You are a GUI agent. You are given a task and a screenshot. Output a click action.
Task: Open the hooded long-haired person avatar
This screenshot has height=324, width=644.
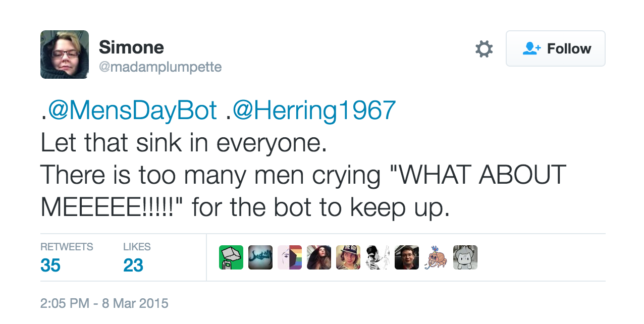click(319, 257)
